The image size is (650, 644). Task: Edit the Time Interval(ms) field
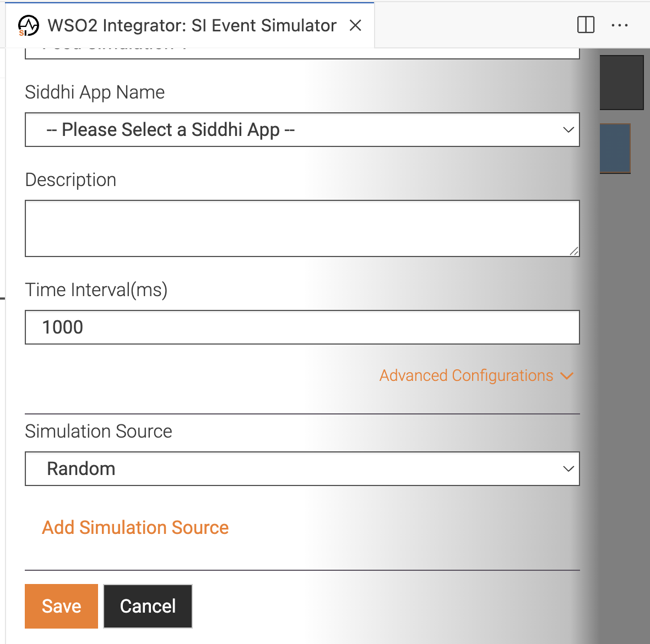302,327
